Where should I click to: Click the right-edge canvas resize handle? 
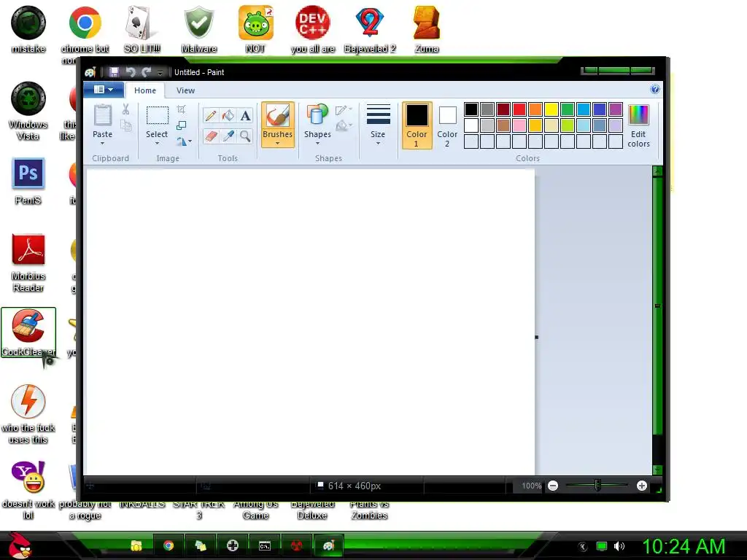pos(536,337)
